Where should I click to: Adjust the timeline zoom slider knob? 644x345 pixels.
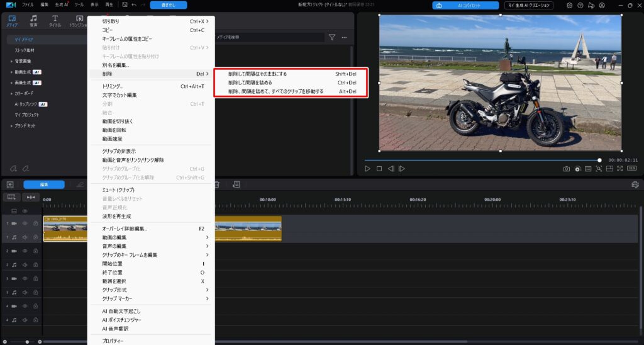point(27,342)
